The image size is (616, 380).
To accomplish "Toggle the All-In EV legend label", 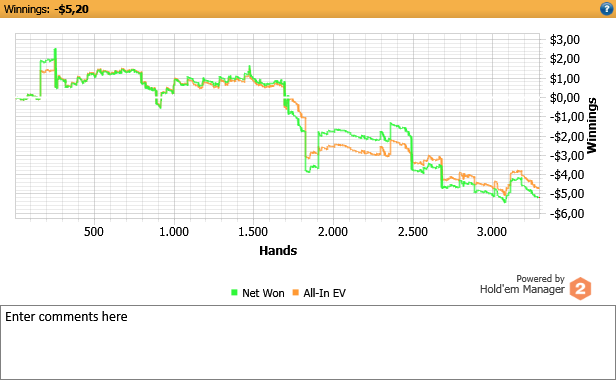I will (x=324, y=293).
